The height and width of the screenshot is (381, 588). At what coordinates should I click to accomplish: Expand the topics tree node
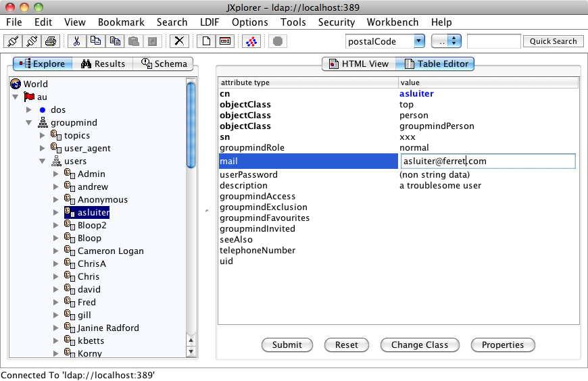[x=43, y=135]
